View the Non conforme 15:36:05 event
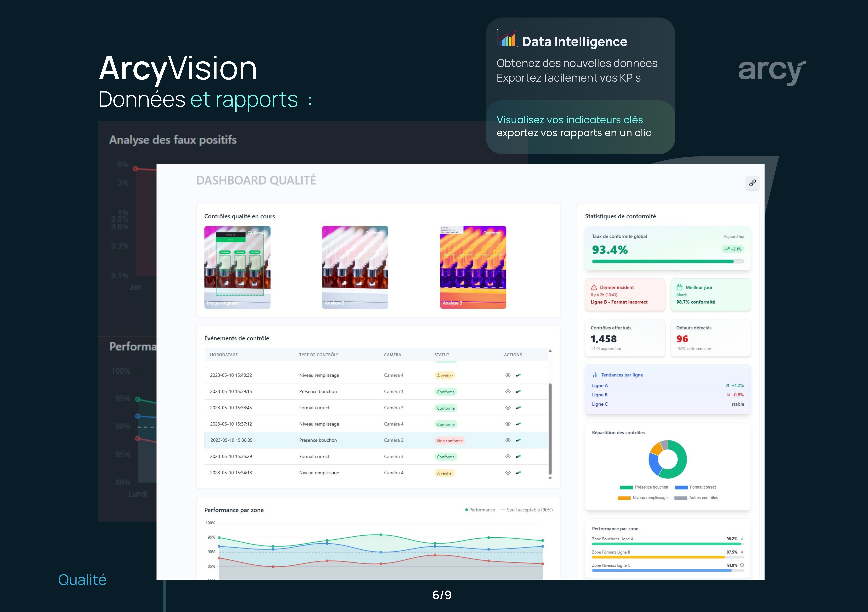 pyautogui.click(x=508, y=440)
